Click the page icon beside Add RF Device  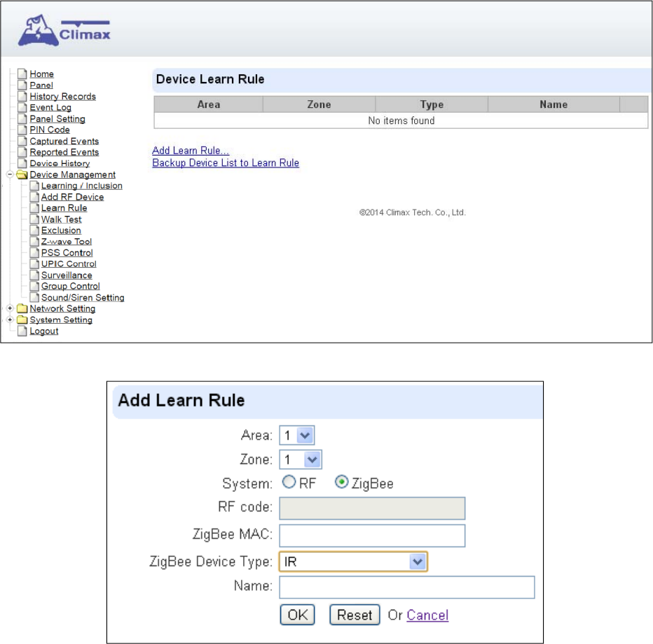pyautogui.click(x=34, y=197)
